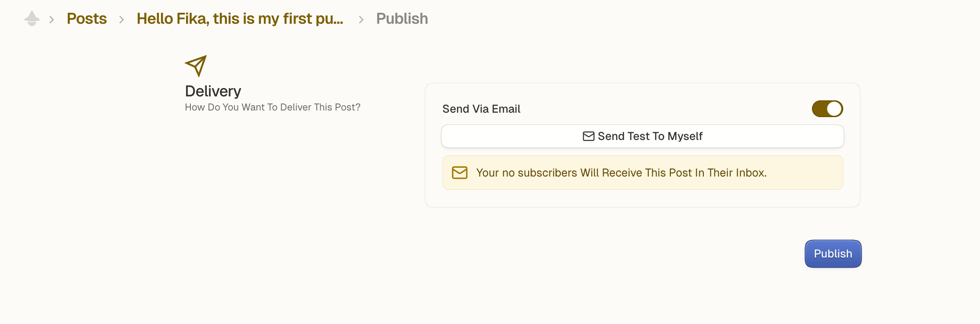The height and width of the screenshot is (324, 980).
Task: Select the grey Publish breadcrumb item
Action: pyautogui.click(x=402, y=18)
